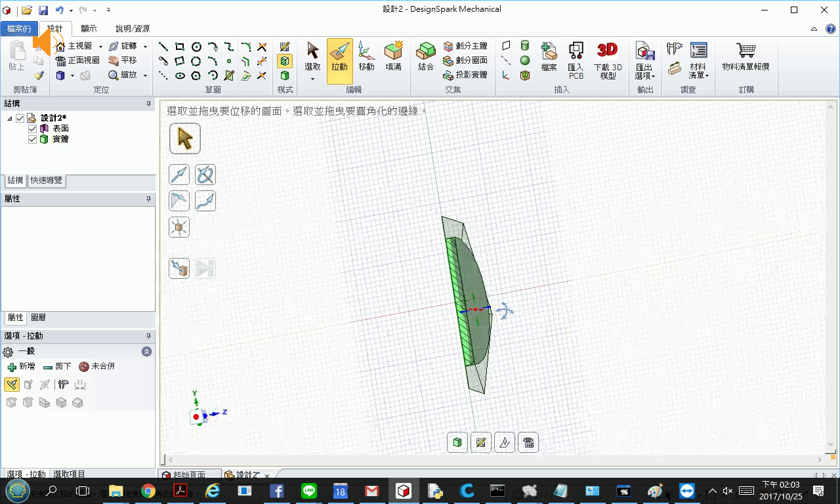This screenshot has width=840, height=504.
Task: Select the sketch Circle tool
Action: pos(196,47)
